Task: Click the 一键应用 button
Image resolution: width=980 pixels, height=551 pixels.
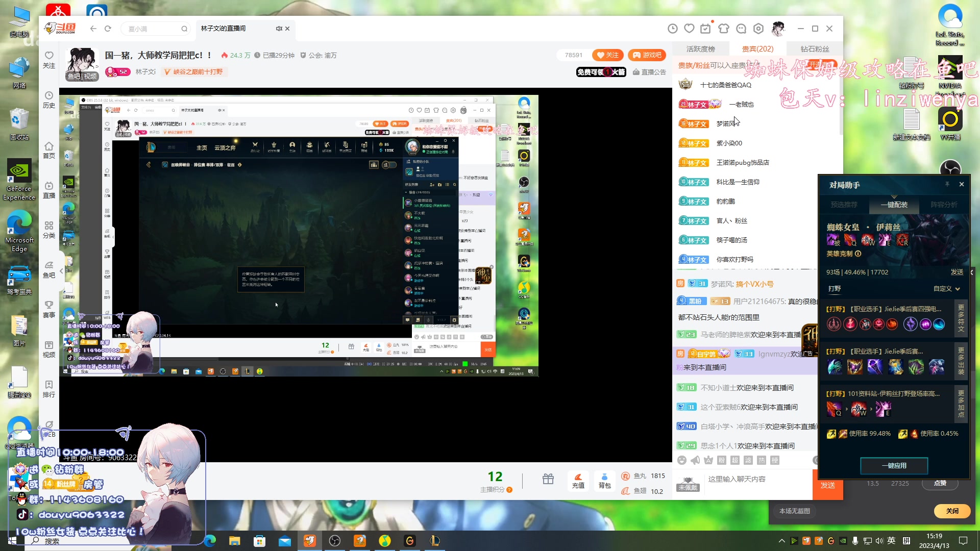Action: (x=894, y=465)
